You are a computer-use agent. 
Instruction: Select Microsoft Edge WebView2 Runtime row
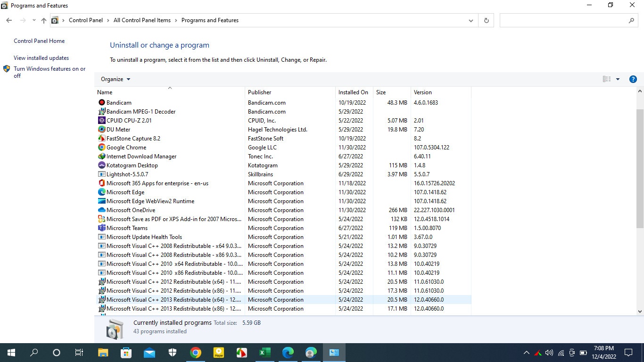point(283,201)
